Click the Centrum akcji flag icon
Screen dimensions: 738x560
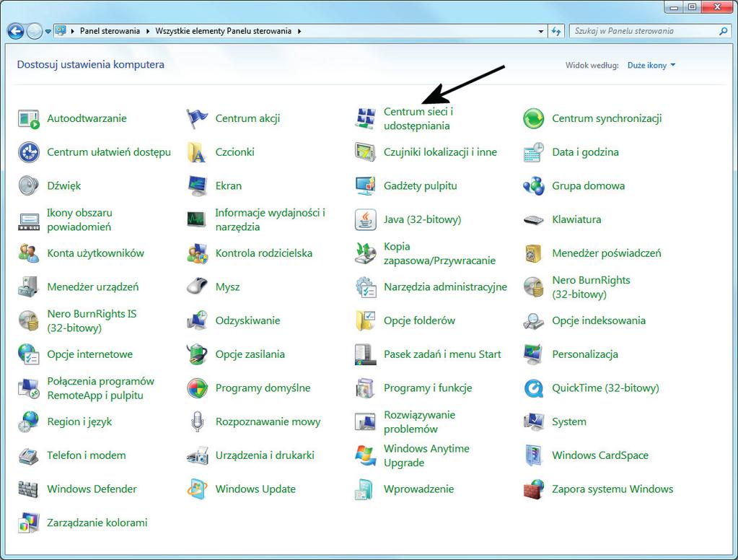[x=197, y=118]
